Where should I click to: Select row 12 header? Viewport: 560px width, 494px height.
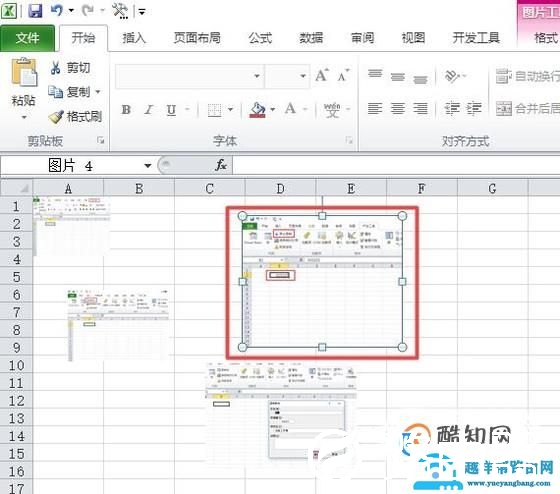coord(16,401)
